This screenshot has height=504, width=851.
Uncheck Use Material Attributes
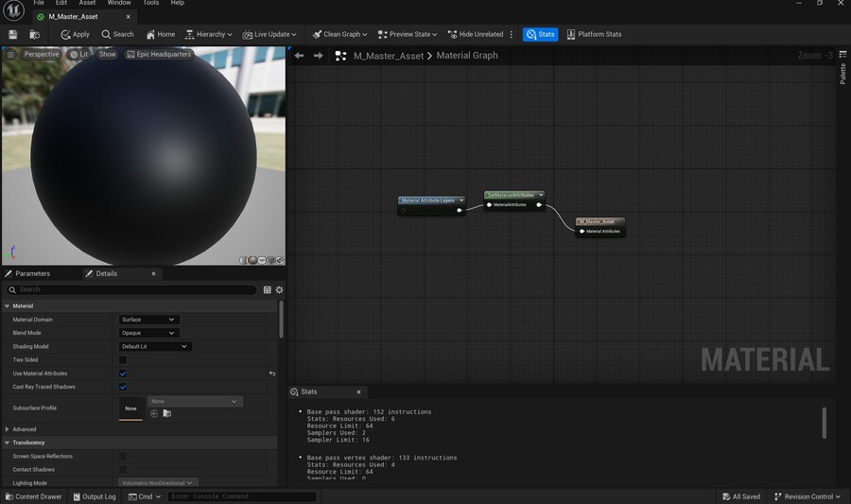(x=123, y=374)
